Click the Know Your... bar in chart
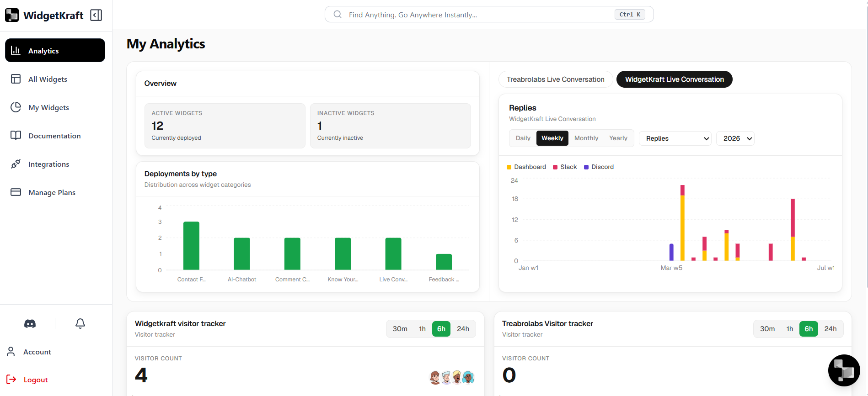This screenshot has height=396, width=868. [x=343, y=254]
